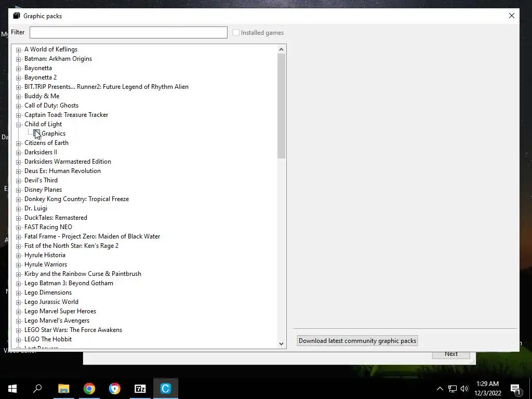Expand the Bayonetta 2 node
The width and height of the screenshot is (532, 399).
[x=18, y=78]
